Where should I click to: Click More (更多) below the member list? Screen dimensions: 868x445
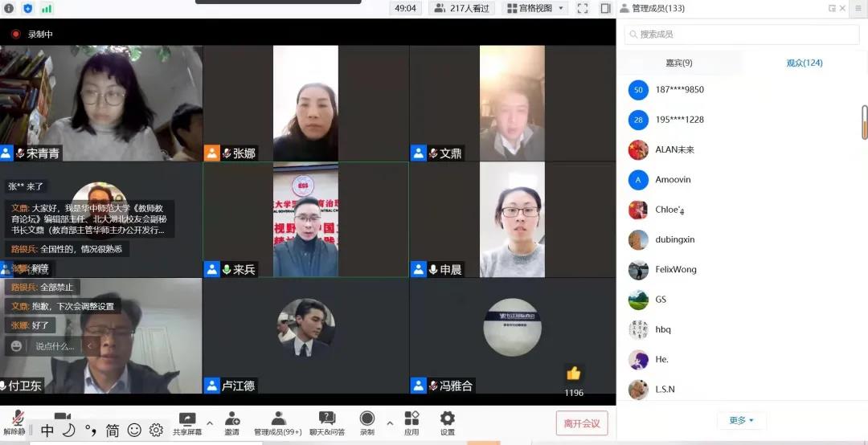pos(741,420)
